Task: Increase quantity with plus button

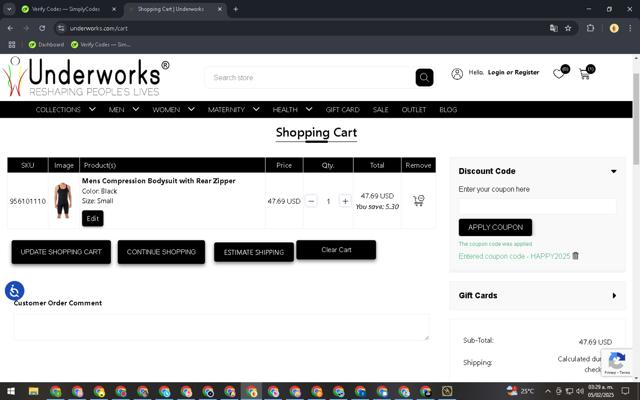Action: click(345, 201)
